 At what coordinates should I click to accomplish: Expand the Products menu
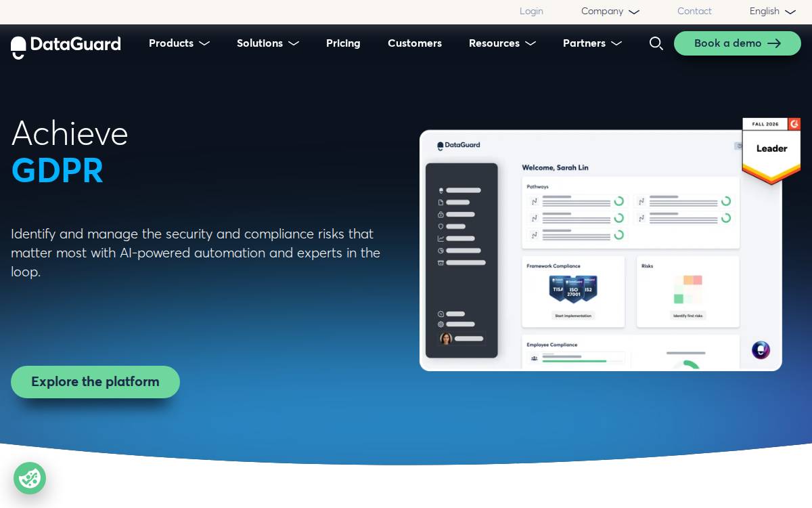179,43
